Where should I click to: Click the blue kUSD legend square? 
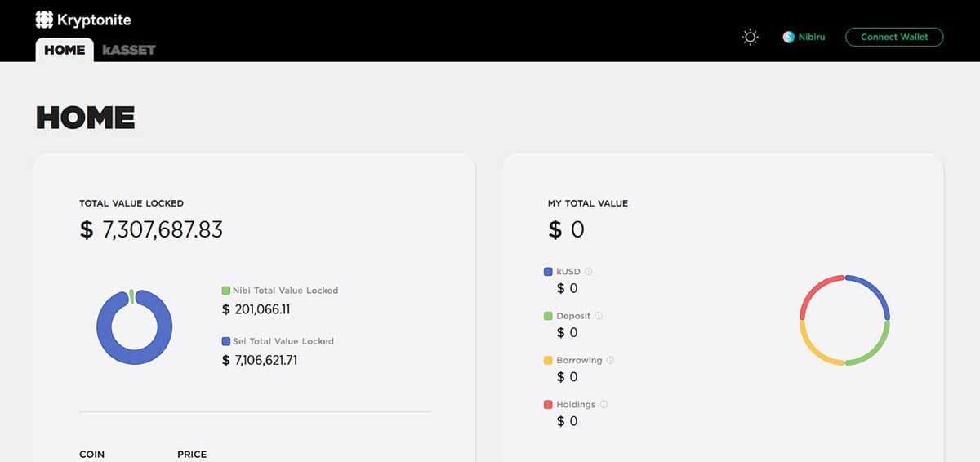pos(548,272)
